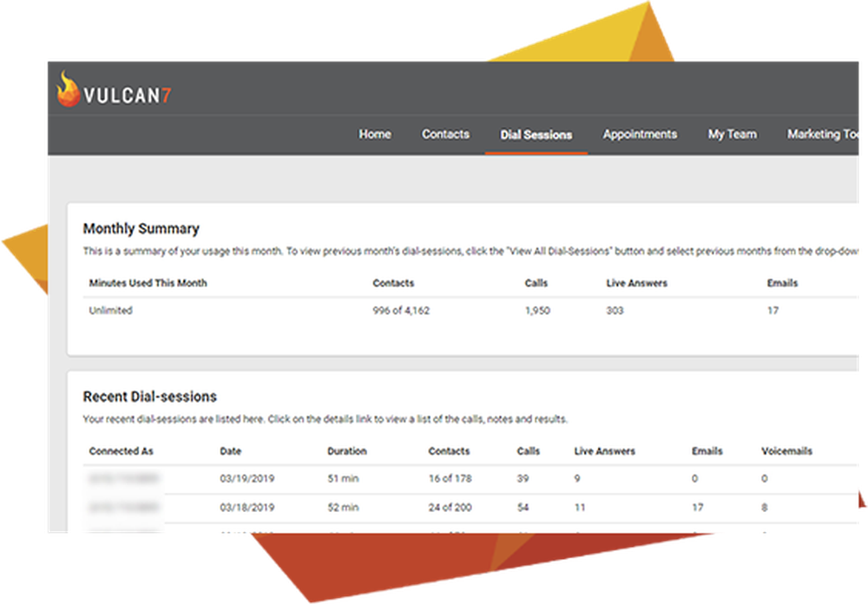
Task: Open the Home menu item
Action: tap(375, 135)
